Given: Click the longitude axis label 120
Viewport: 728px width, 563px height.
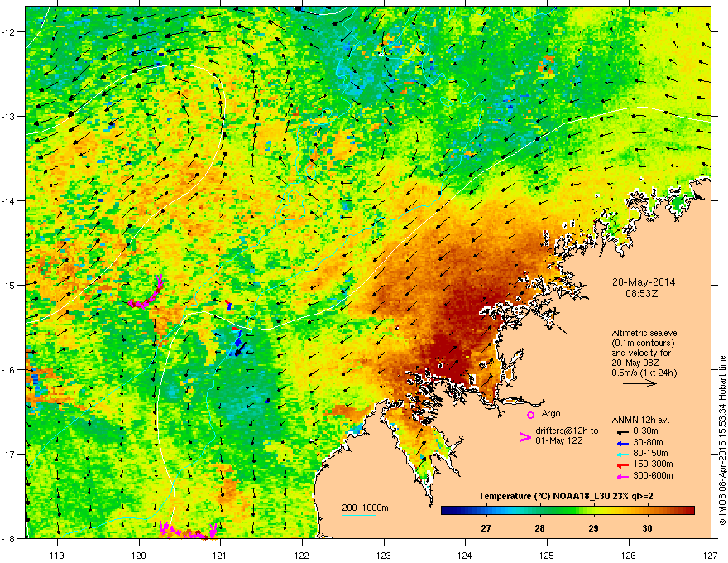Looking at the screenshot, I should [139, 555].
